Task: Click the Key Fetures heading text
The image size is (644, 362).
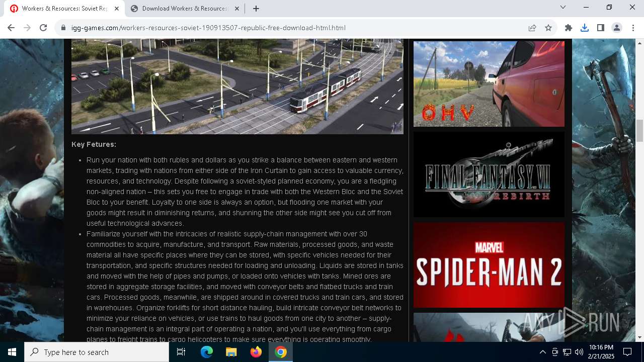Action: (x=94, y=144)
